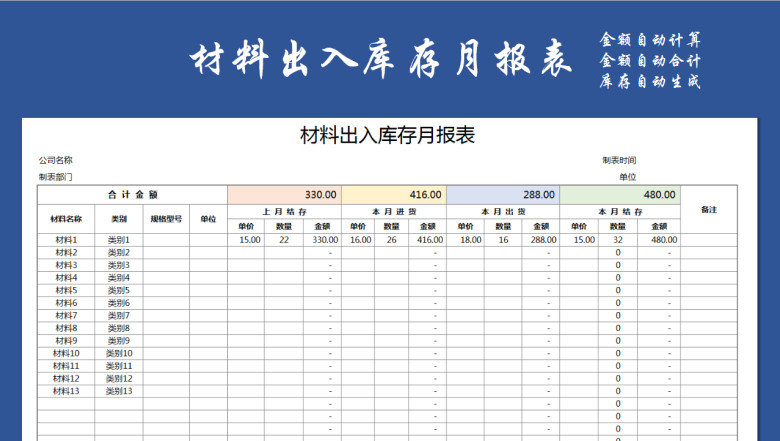The width and height of the screenshot is (780, 441).
Task: Select the 材料12 cell
Action: click(x=66, y=378)
